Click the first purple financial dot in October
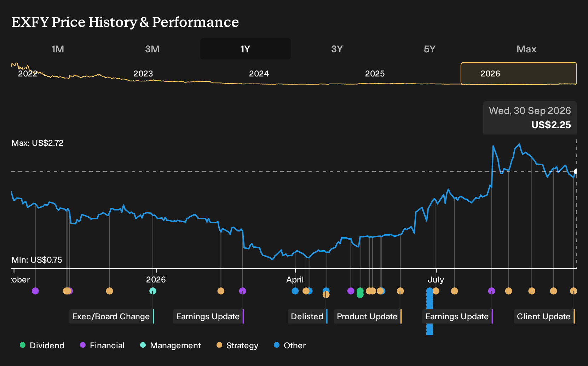The width and height of the screenshot is (588, 366). point(35,291)
